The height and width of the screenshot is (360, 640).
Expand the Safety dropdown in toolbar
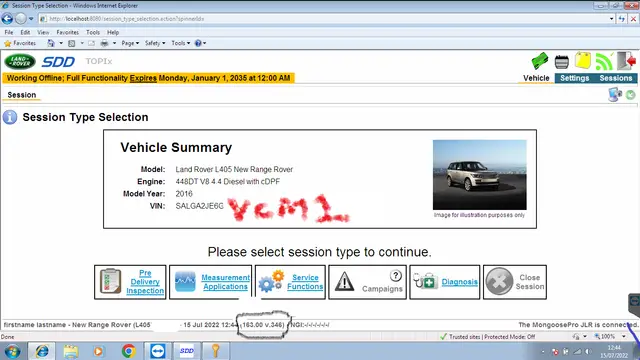[155, 43]
